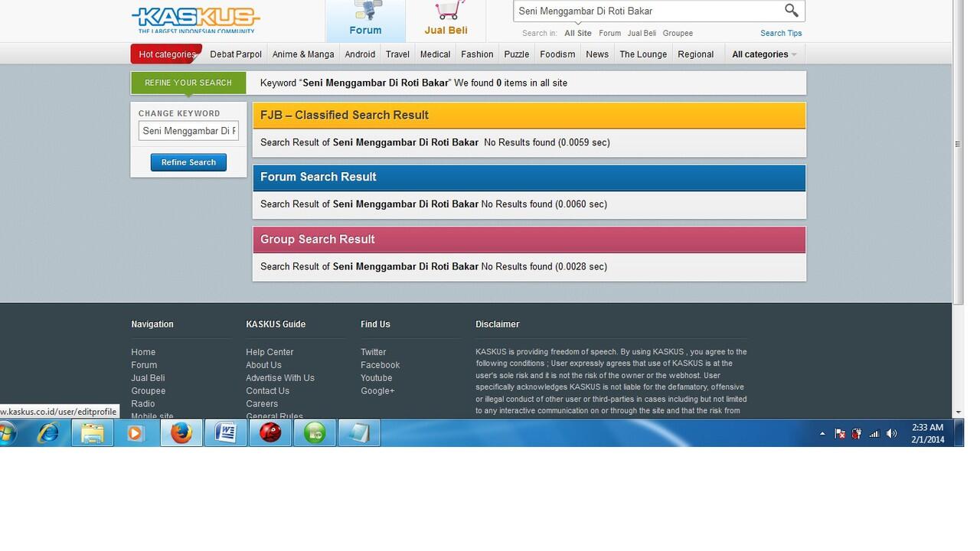This screenshot has height=551, width=980.
Task: Select Fashion category
Action: coord(477,54)
